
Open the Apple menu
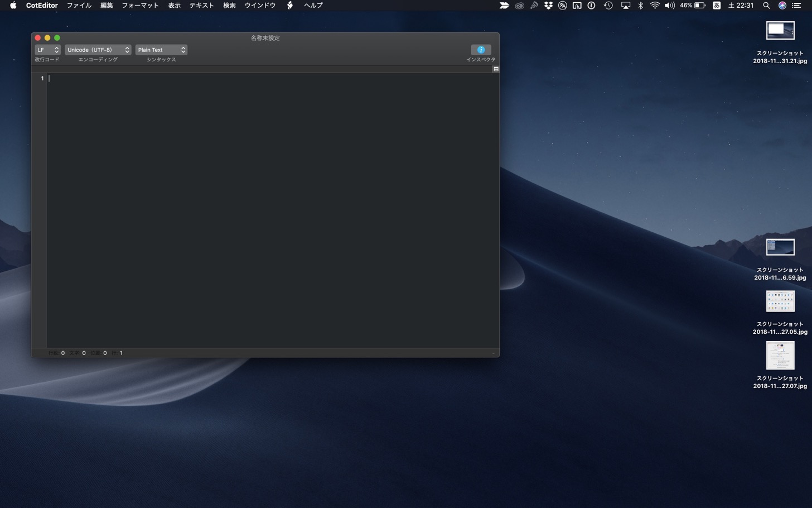13,5
